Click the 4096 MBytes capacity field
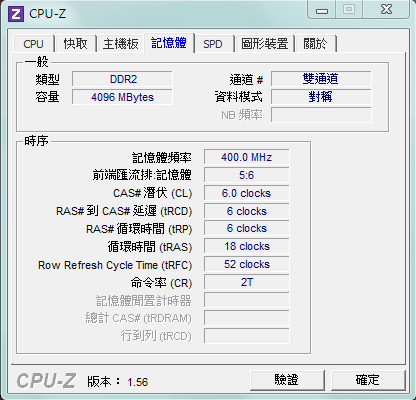The width and height of the screenshot is (416, 400). point(122,97)
